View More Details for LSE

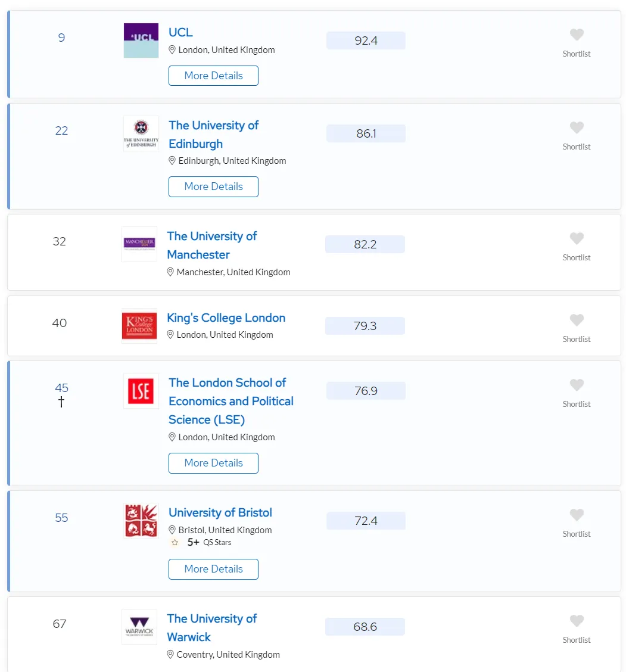pyautogui.click(x=213, y=463)
